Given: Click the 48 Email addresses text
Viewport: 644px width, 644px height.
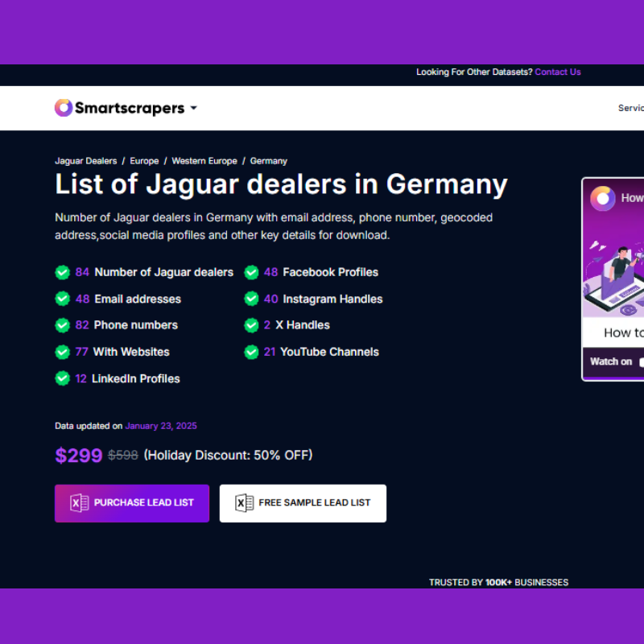Looking at the screenshot, I should (128, 299).
